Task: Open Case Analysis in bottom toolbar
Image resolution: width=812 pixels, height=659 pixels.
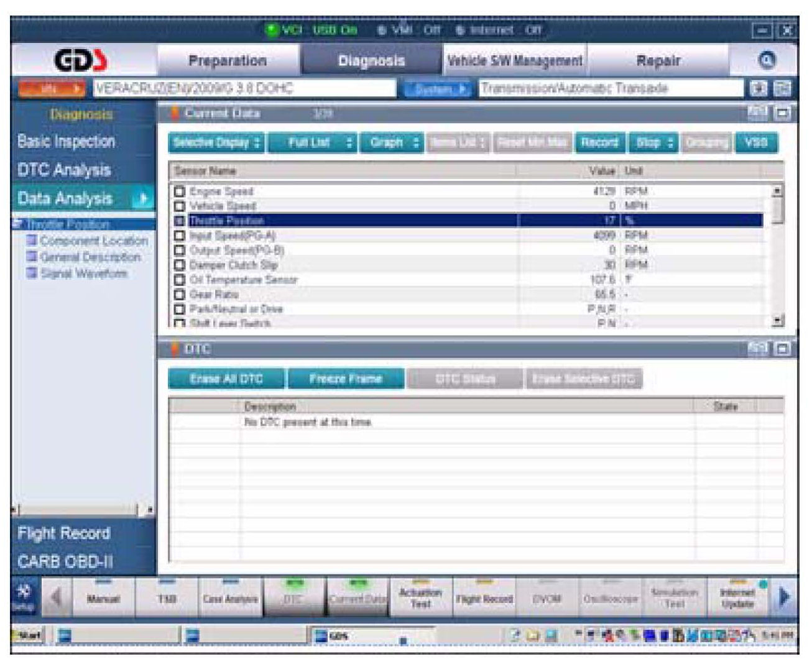Action: click(x=229, y=598)
